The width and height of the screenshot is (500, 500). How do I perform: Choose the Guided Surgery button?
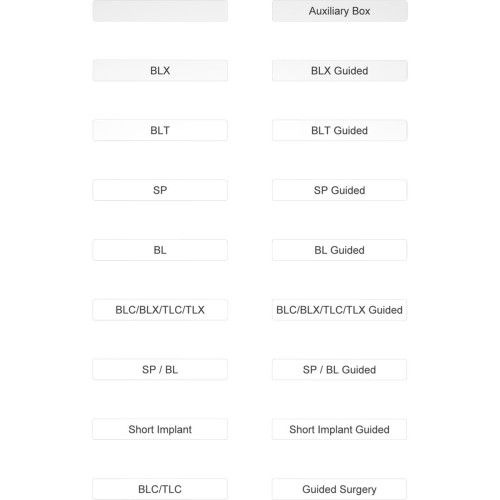pos(339,489)
